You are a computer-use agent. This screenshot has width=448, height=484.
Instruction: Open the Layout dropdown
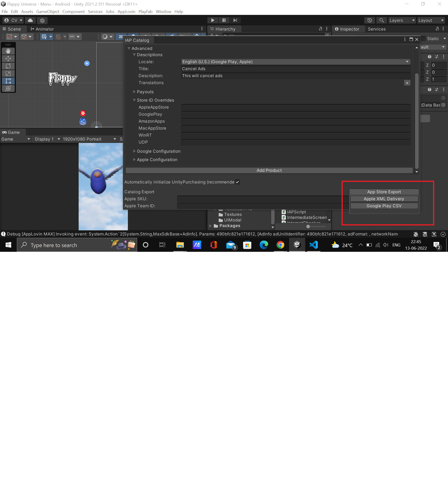click(431, 20)
